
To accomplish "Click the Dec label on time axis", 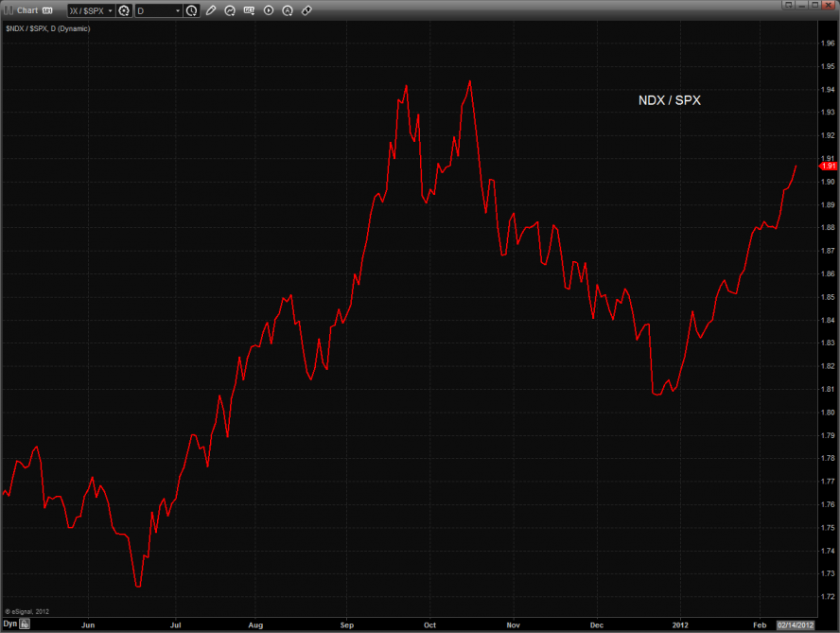I will 597,625.
